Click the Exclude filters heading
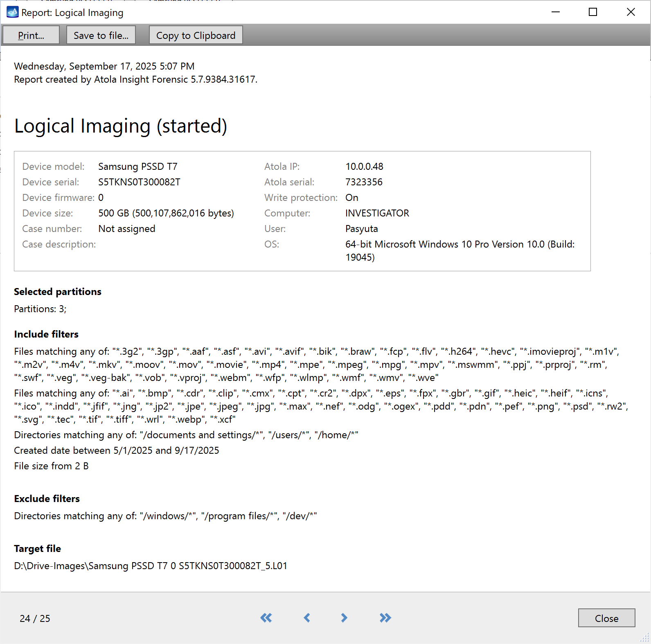 tap(47, 499)
